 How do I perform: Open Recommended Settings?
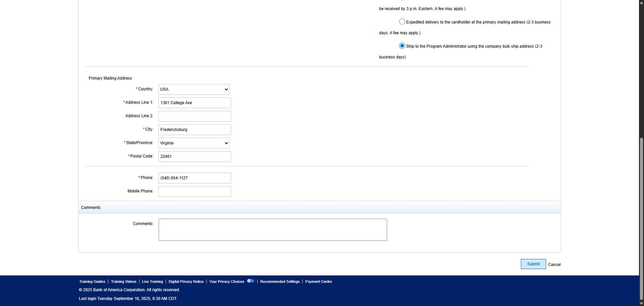click(x=280, y=281)
